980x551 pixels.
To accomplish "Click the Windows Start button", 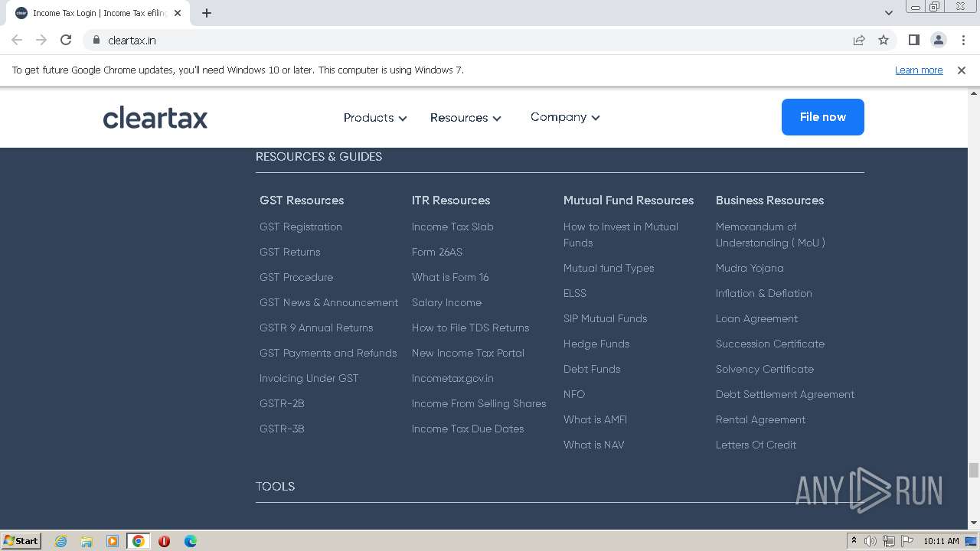I will click(x=21, y=541).
